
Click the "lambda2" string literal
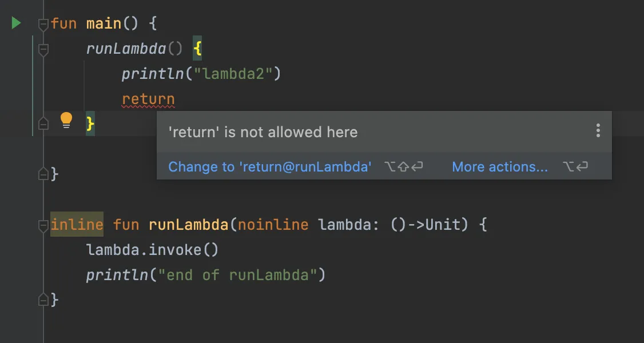(x=233, y=74)
